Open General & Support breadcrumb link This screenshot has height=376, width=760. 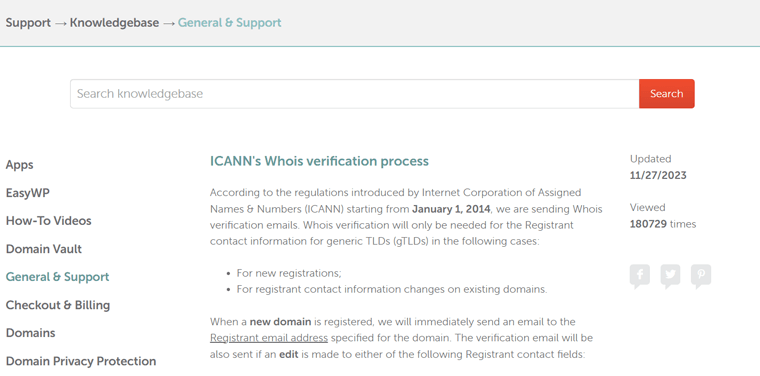point(229,23)
